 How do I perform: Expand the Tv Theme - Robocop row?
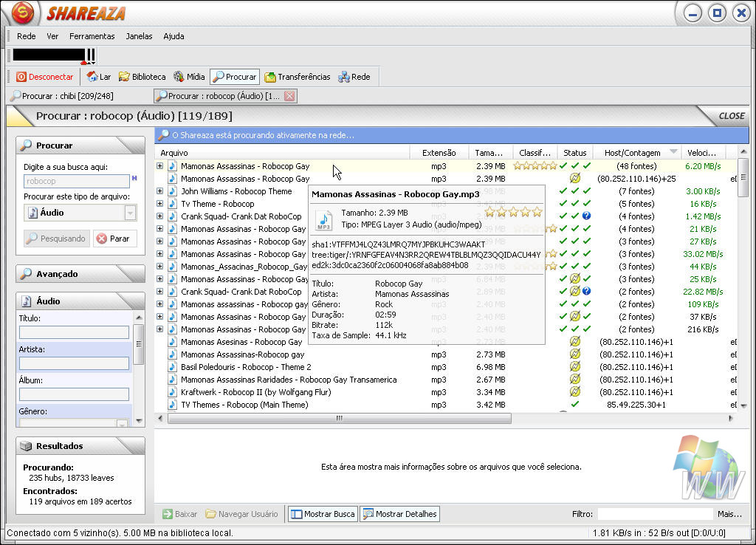159,204
